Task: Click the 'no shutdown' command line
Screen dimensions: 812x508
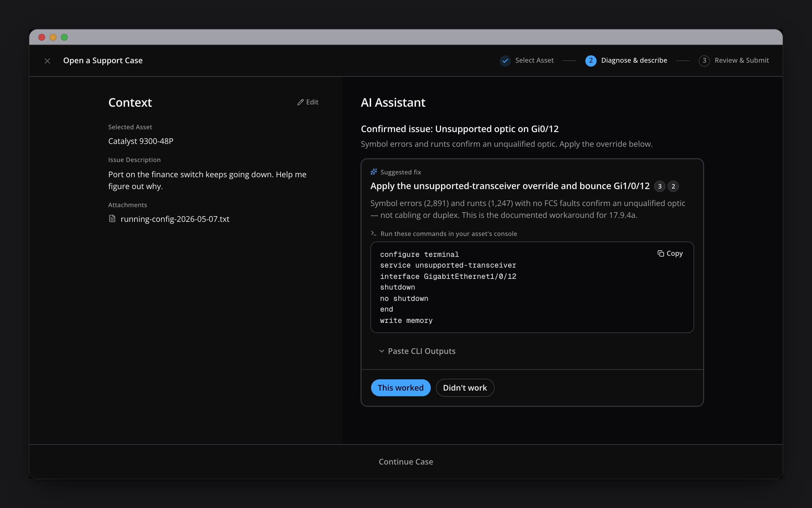Action: click(404, 298)
